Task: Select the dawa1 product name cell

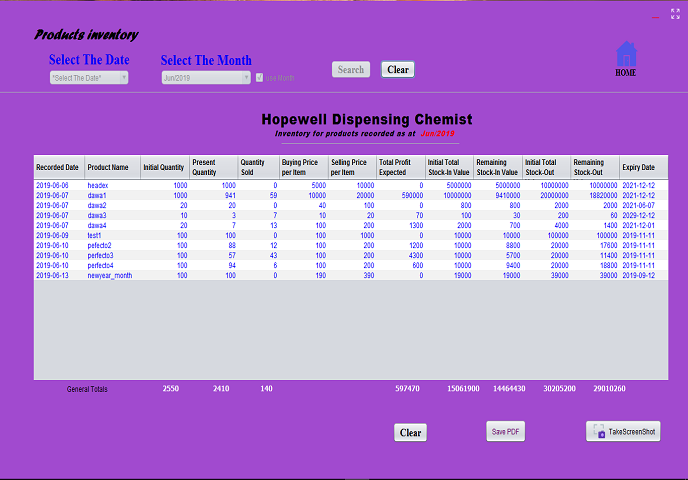Action: click(97, 195)
